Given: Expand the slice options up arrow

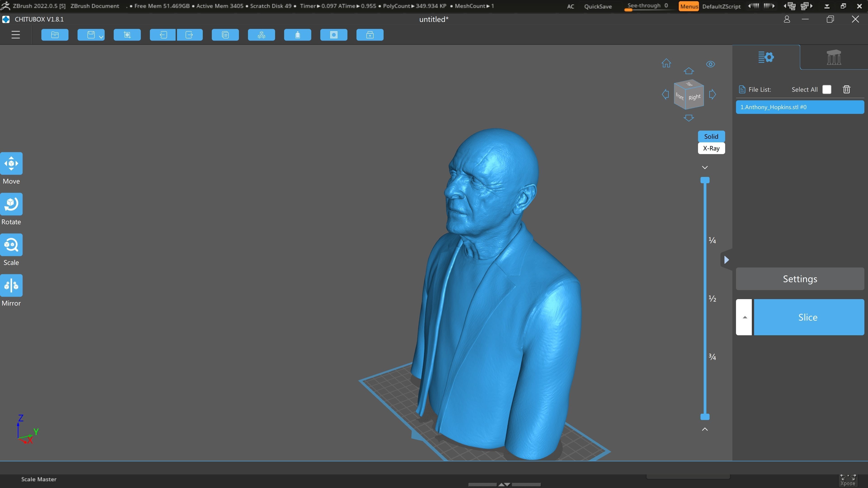Looking at the screenshot, I should 744,317.
